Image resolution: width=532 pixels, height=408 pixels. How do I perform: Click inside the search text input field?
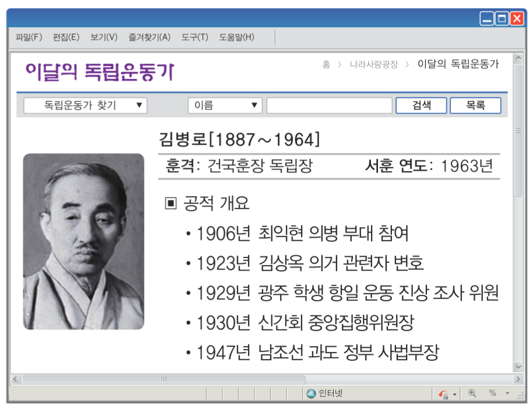tap(330, 105)
